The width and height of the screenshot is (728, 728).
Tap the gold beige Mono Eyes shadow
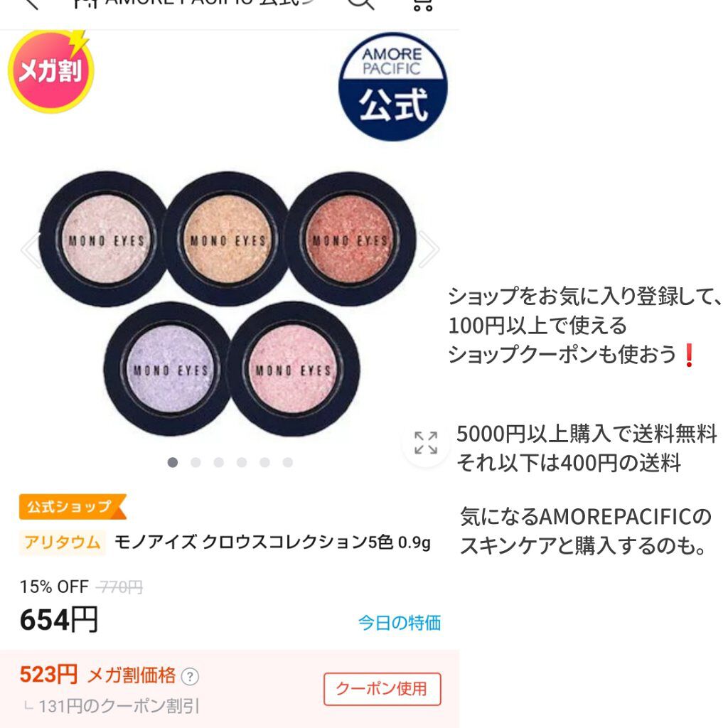(x=227, y=239)
